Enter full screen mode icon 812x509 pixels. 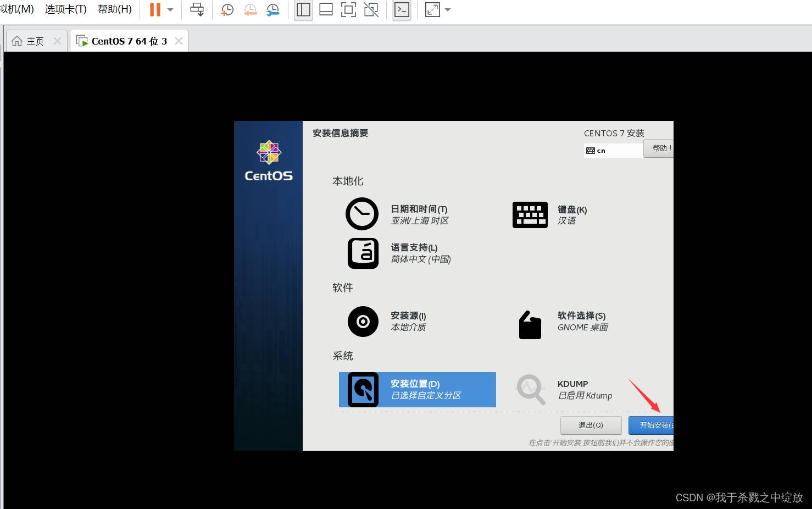tap(348, 10)
